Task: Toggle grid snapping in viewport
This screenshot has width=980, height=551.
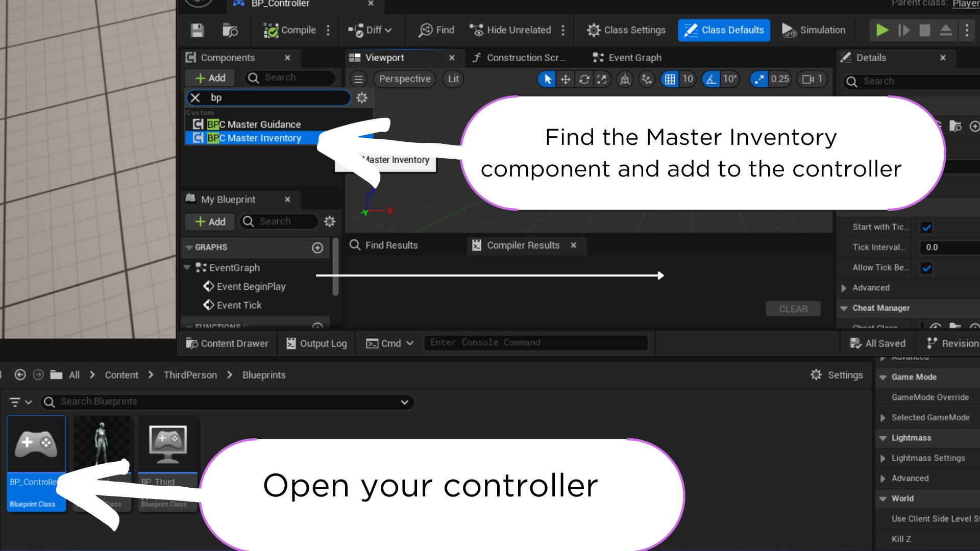Action: pos(670,79)
